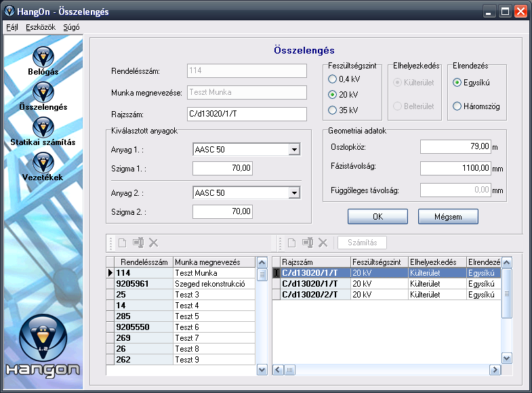This screenshot has height=393, width=532.
Task: Choose the 35 kV voltage option
Action: pos(332,110)
